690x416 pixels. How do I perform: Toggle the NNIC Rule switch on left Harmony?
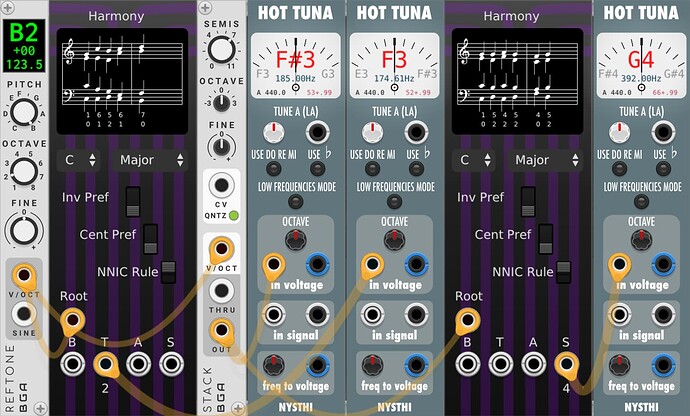[x=168, y=272]
